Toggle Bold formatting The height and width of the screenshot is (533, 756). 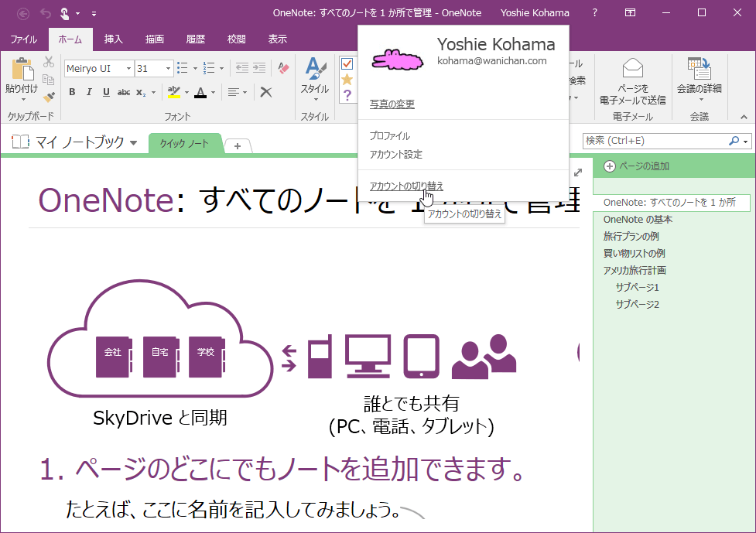coord(72,92)
